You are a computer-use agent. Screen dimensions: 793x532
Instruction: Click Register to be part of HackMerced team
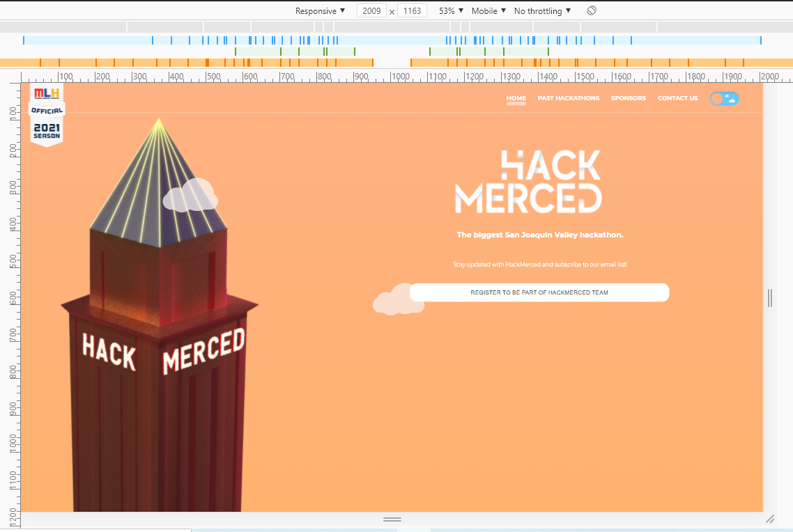tap(539, 292)
